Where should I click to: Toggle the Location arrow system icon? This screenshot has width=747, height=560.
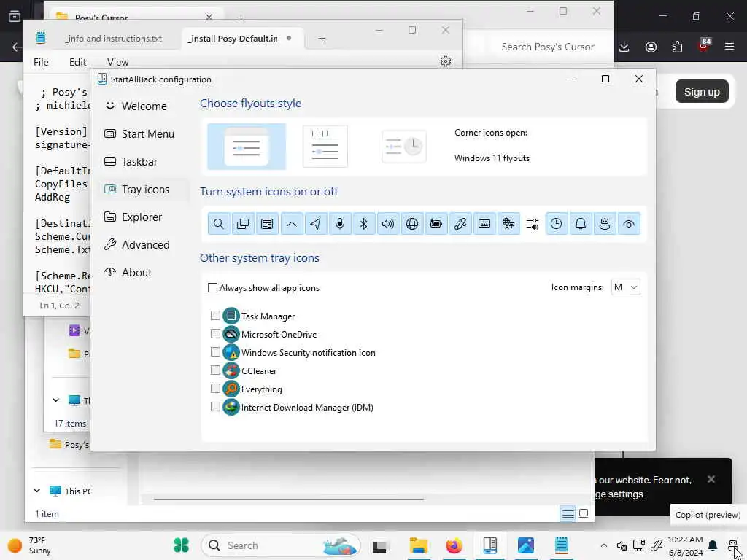pos(315,224)
